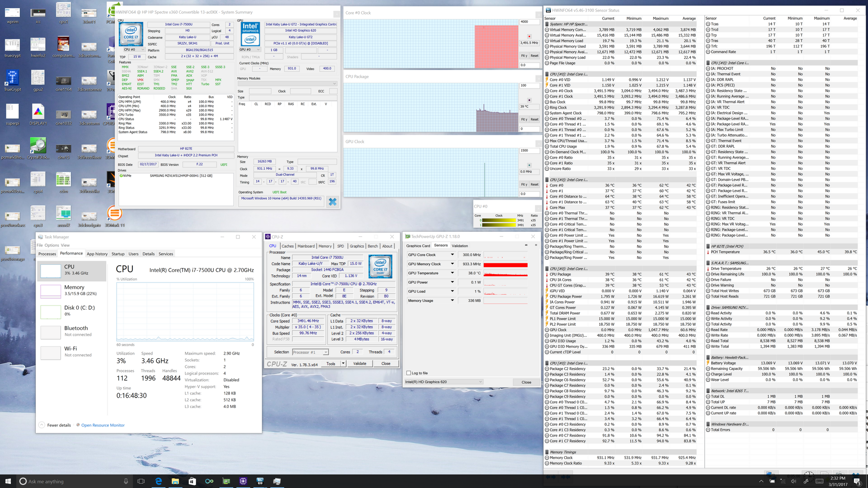Expand the GPU Core Clock sensor dropdown
Screen dimensions: 868x488
click(452, 255)
